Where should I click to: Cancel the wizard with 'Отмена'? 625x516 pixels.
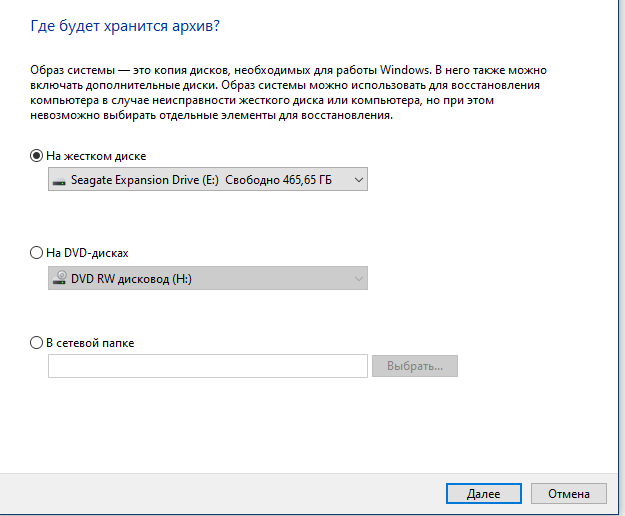(x=569, y=494)
